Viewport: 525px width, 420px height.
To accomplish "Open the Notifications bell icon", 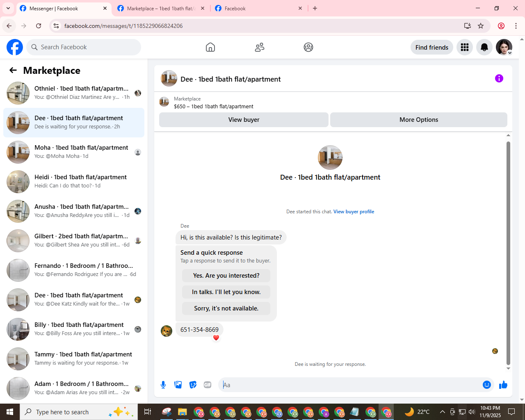I will pyautogui.click(x=484, y=47).
